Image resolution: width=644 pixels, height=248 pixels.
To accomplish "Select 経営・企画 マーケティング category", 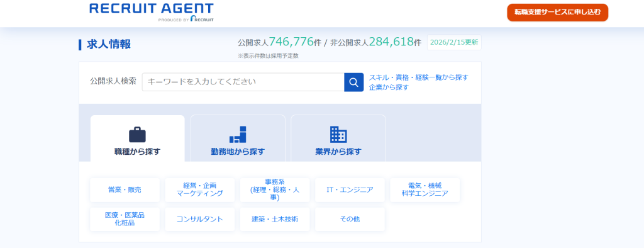I will [x=199, y=189].
